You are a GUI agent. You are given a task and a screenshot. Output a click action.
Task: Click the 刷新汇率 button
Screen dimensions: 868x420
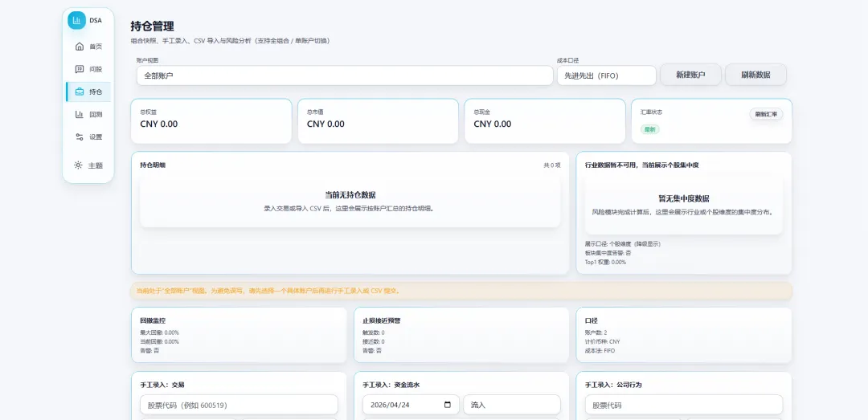pyautogui.click(x=766, y=115)
